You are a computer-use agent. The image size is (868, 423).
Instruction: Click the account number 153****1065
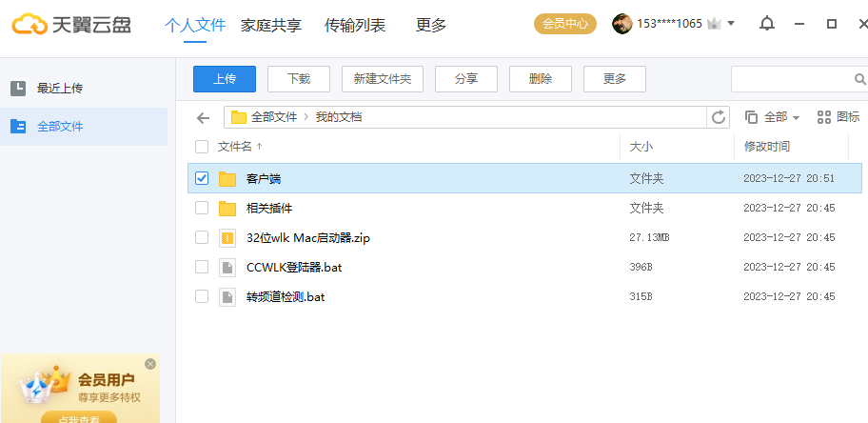(x=669, y=24)
